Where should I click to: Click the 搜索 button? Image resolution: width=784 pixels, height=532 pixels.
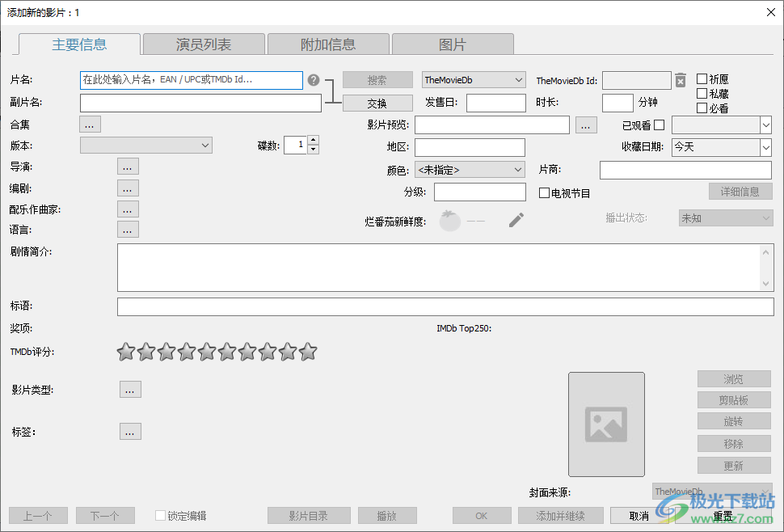[377, 80]
